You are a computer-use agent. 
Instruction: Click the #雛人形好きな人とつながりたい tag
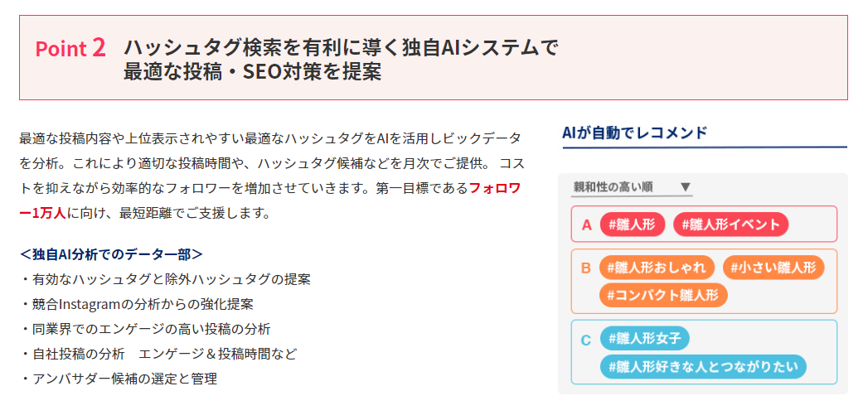(703, 367)
